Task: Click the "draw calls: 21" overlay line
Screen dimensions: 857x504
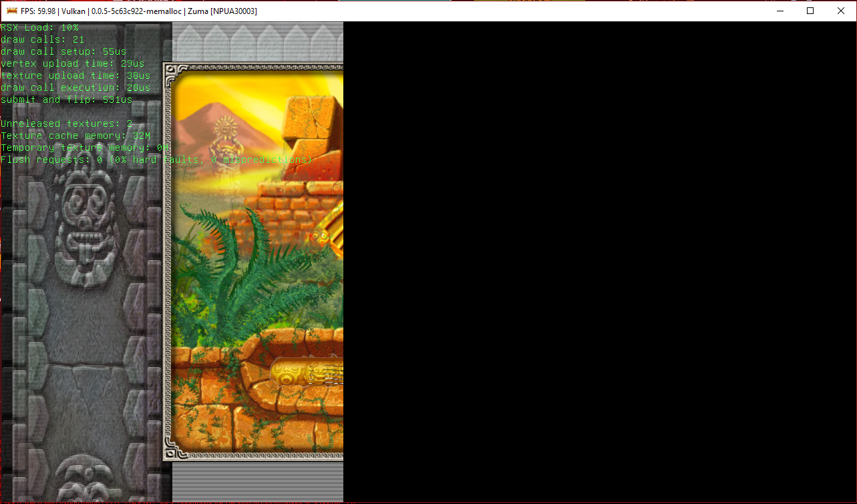Action: [x=43, y=39]
